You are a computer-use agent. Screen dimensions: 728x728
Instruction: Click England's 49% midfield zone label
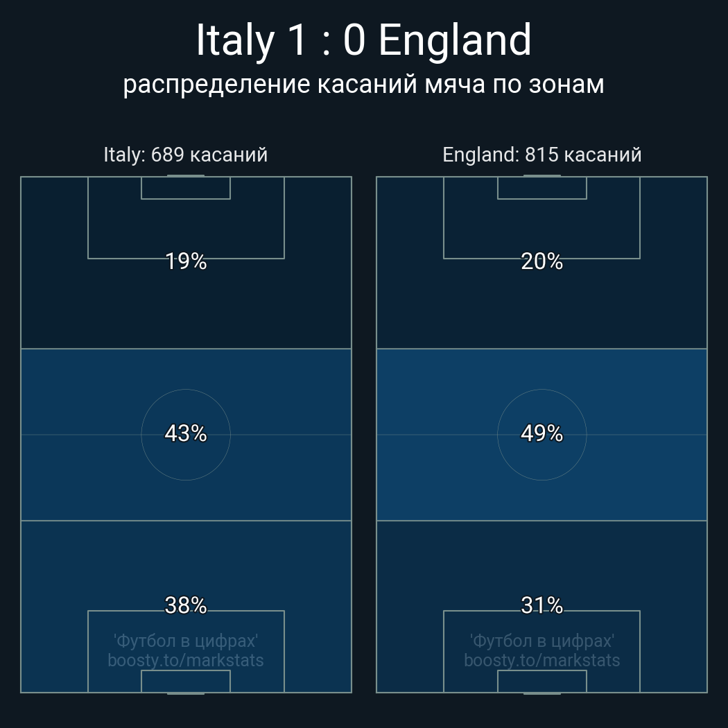[x=541, y=433]
